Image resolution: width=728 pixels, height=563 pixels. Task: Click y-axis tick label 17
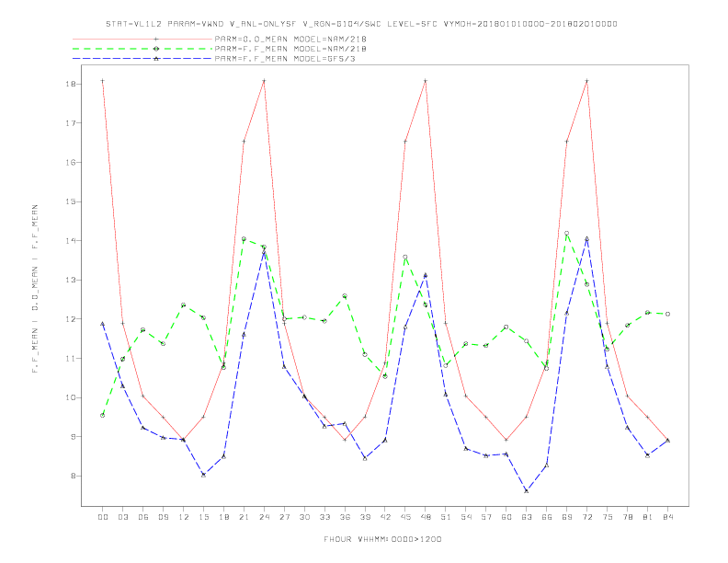click(71, 123)
